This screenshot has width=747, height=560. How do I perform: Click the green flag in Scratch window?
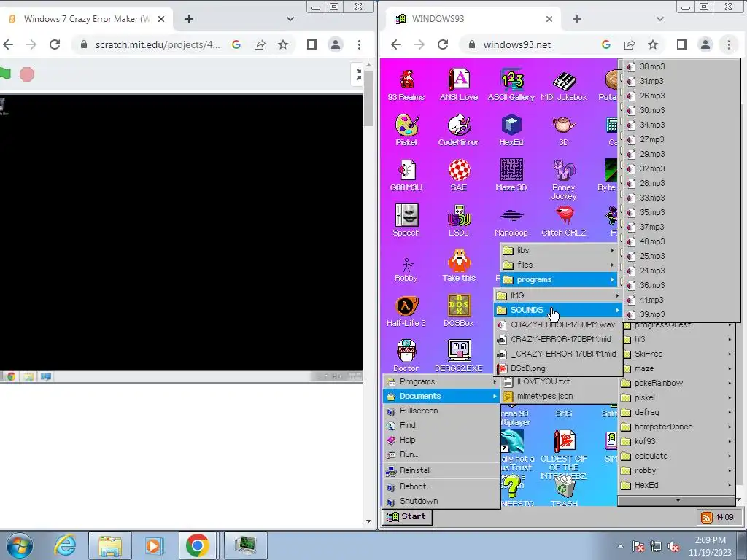(x=5, y=74)
